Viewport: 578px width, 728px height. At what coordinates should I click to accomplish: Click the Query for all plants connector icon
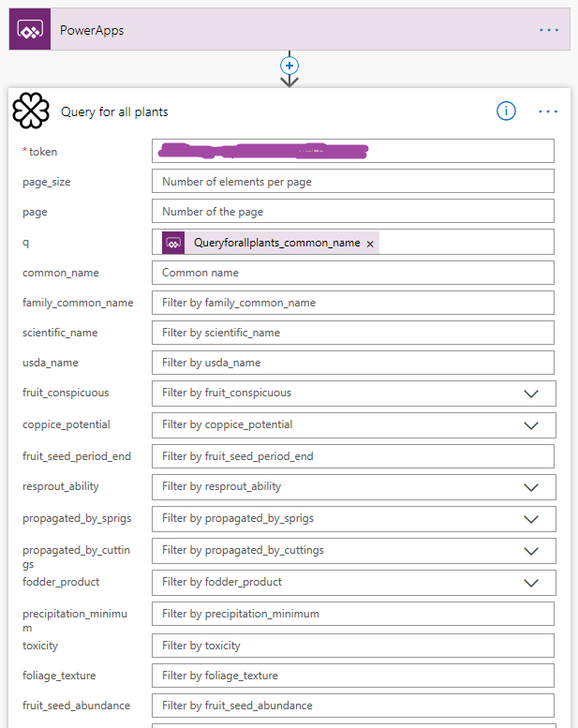[x=30, y=111]
